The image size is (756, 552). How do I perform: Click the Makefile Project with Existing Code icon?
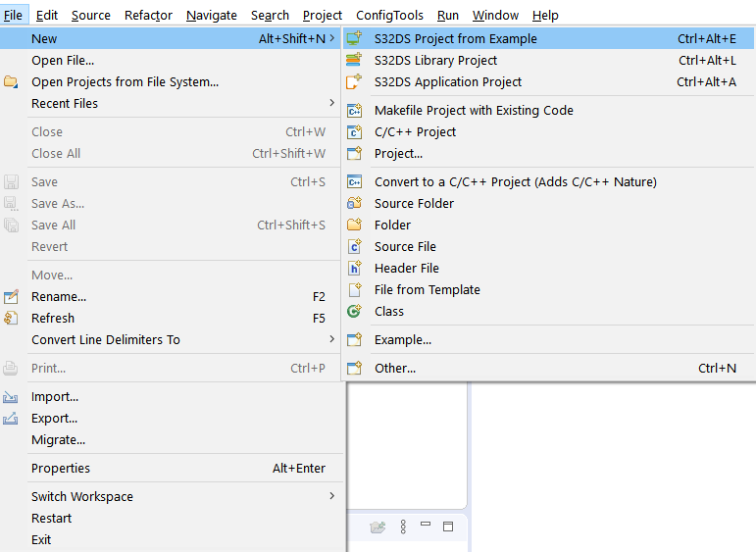pyautogui.click(x=355, y=111)
